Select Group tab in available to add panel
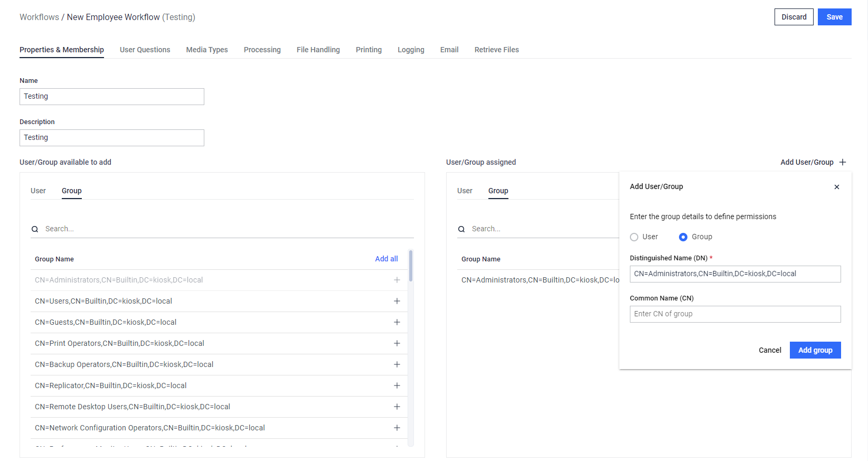 pos(72,191)
